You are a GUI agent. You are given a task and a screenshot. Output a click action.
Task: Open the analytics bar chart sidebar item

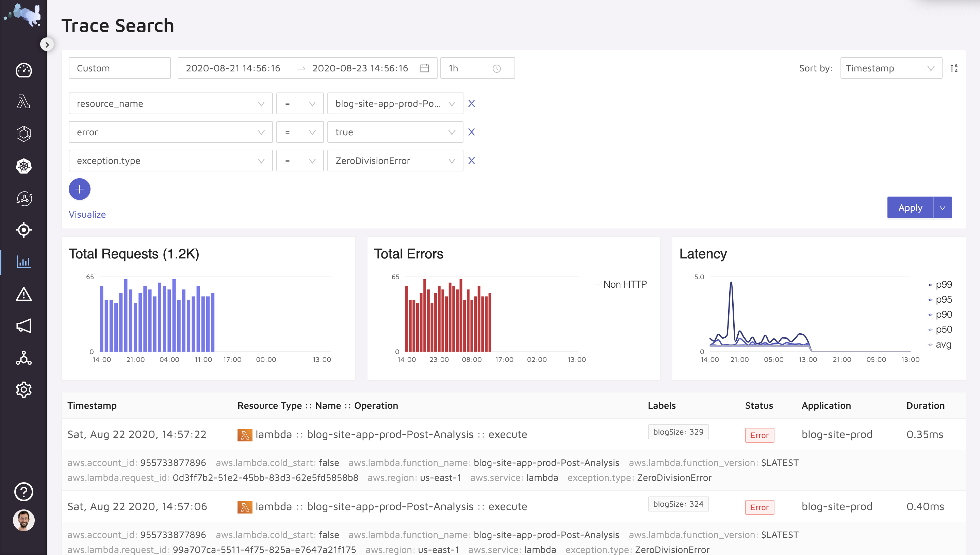pos(23,262)
